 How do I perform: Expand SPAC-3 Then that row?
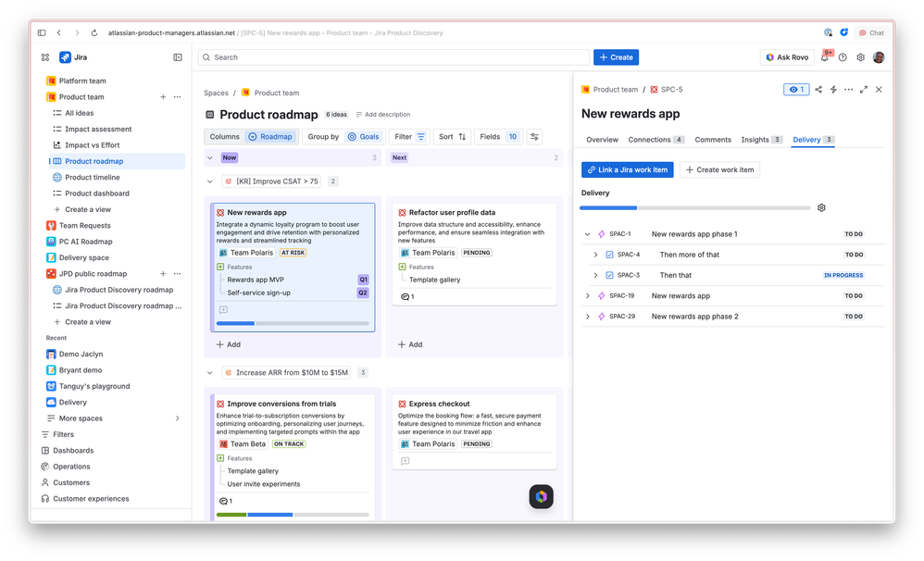(x=595, y=275)
